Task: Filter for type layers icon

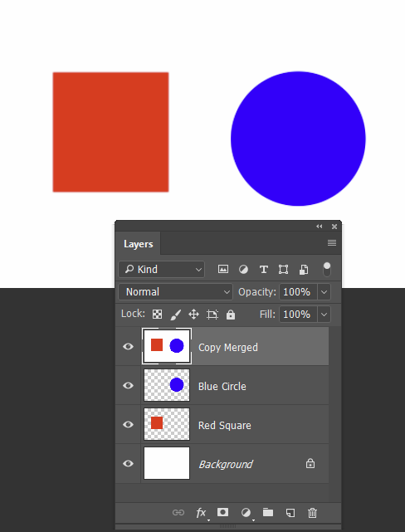Action: [x=264, y=270]
